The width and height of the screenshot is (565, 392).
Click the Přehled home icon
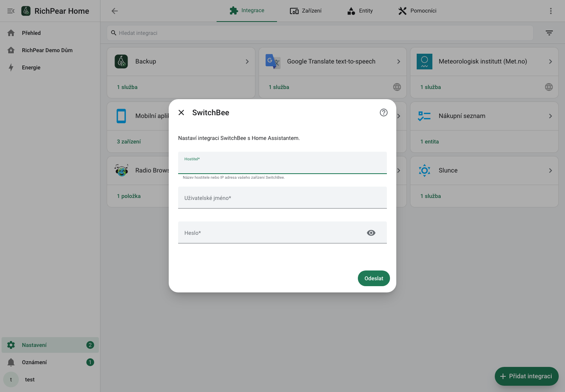coord(11,33)
